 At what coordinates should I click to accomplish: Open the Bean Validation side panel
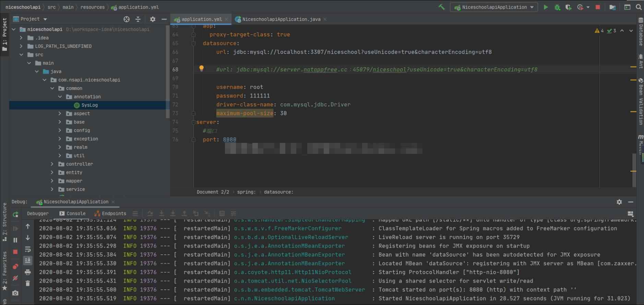(641, 101)
